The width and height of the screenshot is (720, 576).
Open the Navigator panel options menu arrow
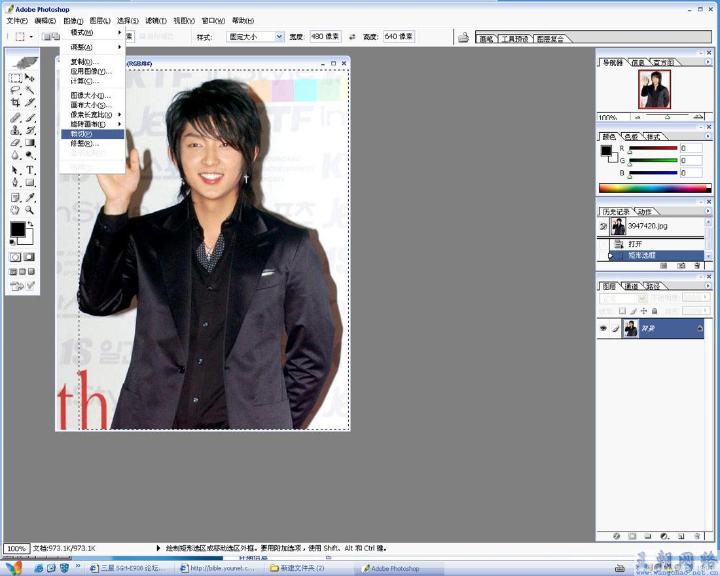click(x=708, y=62)
